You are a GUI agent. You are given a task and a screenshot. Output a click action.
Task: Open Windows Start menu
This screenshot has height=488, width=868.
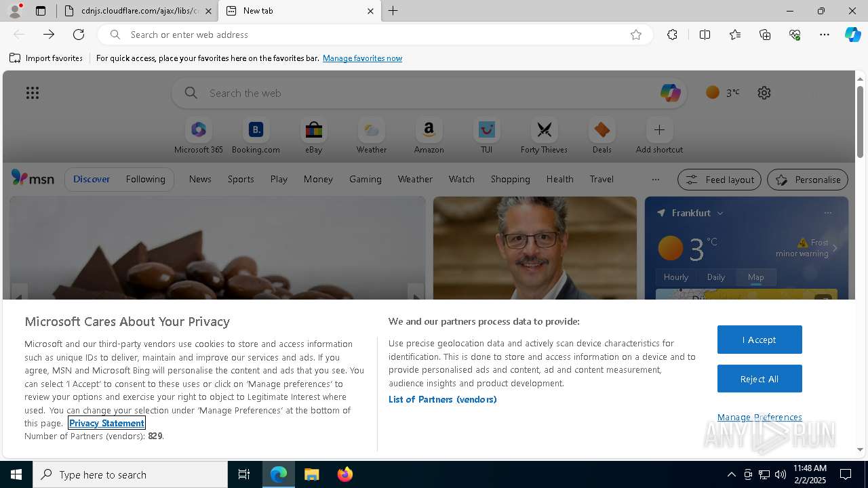tap(16, 474)
